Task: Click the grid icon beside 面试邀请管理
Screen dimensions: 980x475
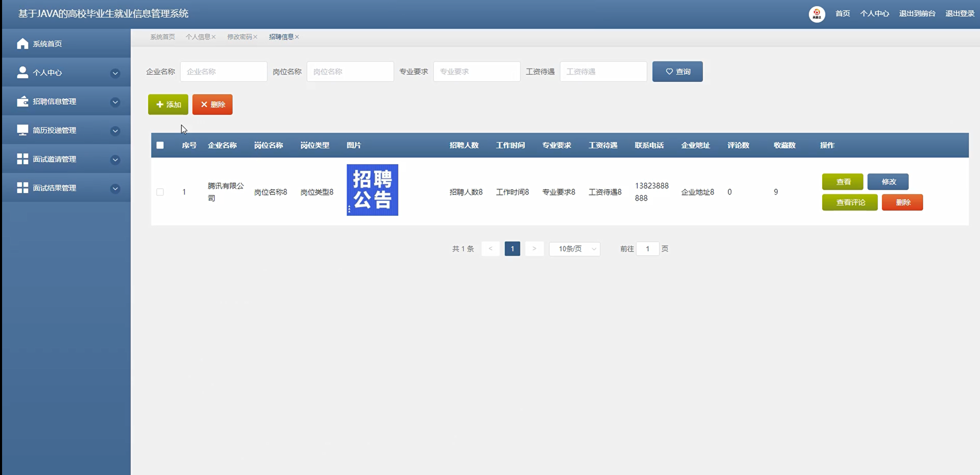Action: (22, 159)
